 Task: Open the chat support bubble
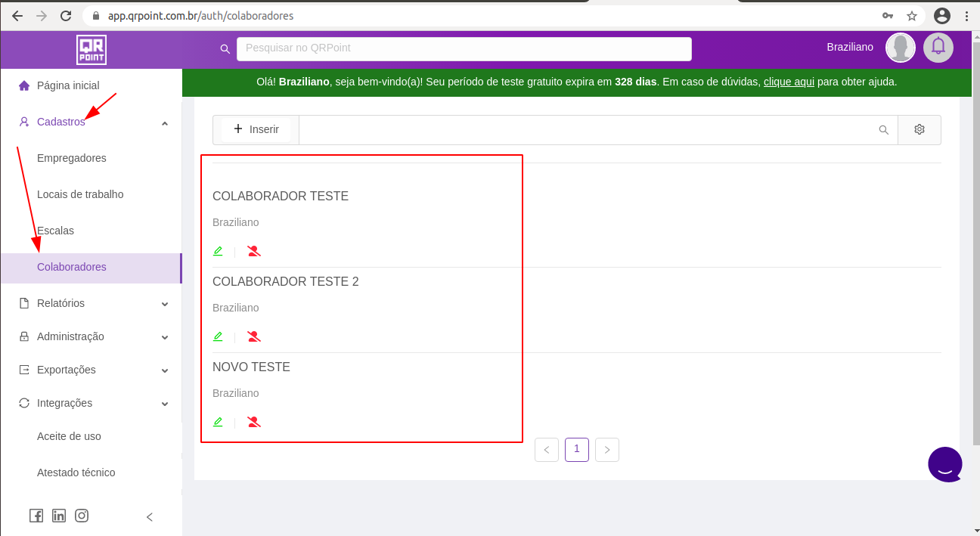[944, 464]
